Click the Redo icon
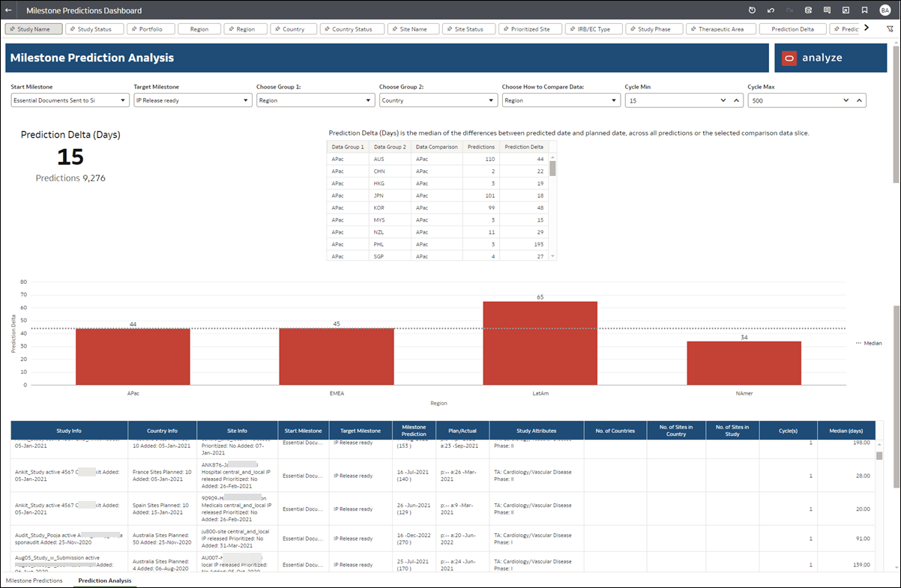901x588 pixels. pyautogui.click(x=789, y=10)
